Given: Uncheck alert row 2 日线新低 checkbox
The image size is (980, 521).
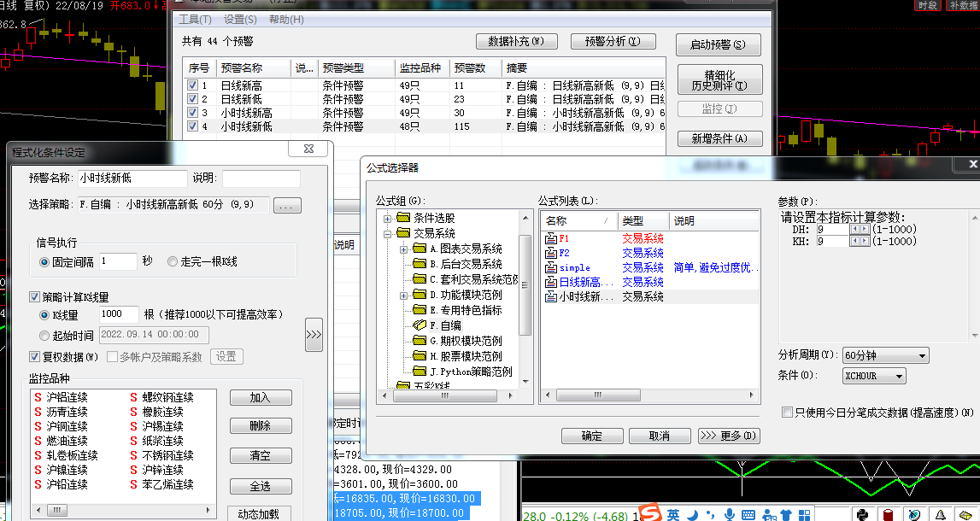Looking at the screenshot, I should [192, 99].
